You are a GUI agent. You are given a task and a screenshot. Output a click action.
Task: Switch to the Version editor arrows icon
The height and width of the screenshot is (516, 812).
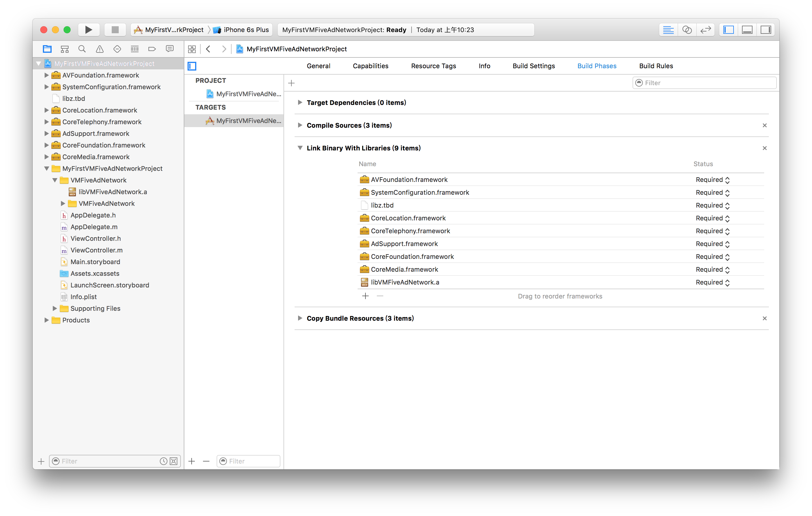[x=706, y=30]
